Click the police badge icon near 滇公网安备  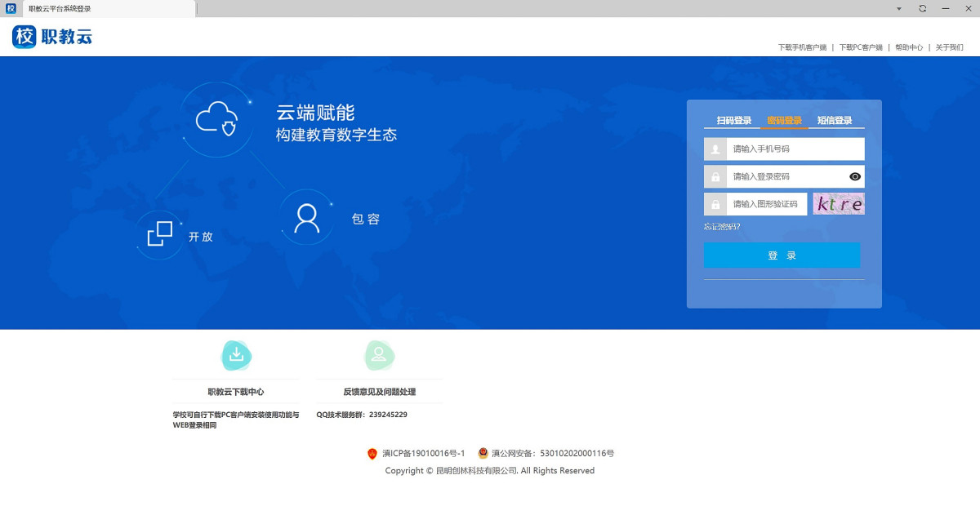coord(483,454)
